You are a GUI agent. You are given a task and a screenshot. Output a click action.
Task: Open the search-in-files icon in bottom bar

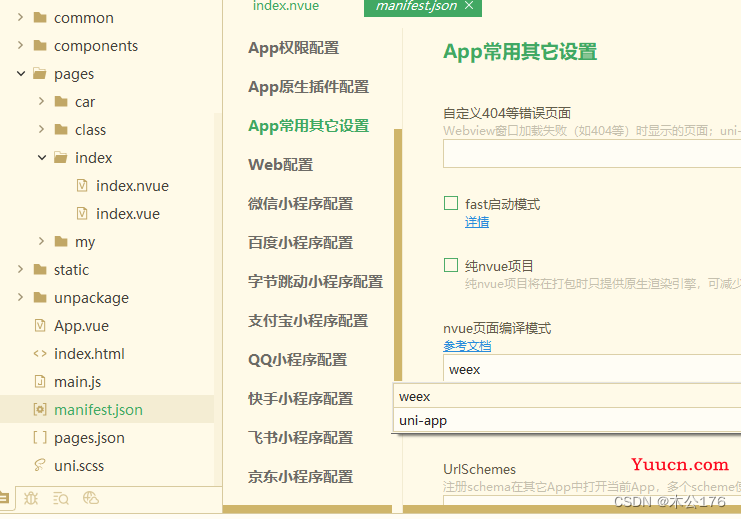point(61,498)
